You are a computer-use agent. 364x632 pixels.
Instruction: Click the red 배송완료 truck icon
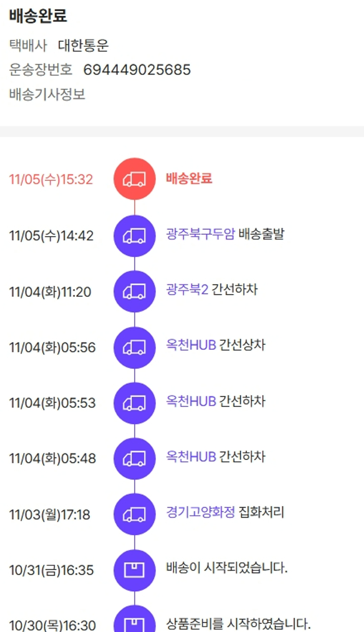pos(134,179)
